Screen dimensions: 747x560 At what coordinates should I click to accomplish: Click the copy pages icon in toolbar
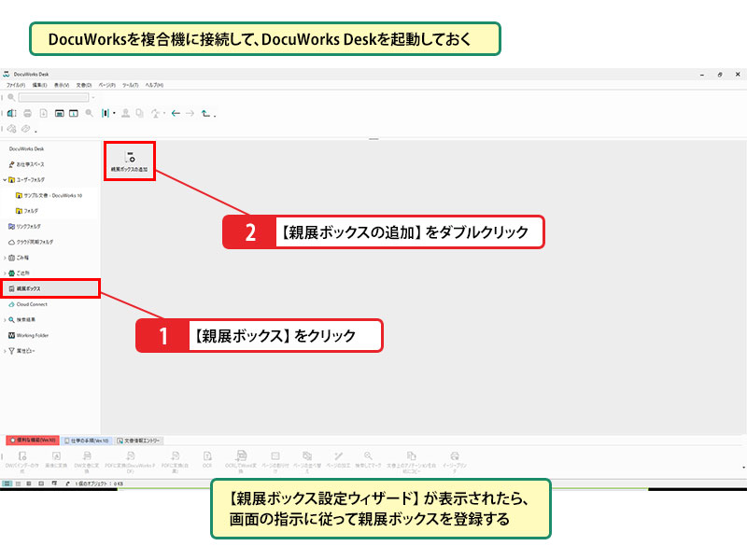coord(139,113)
